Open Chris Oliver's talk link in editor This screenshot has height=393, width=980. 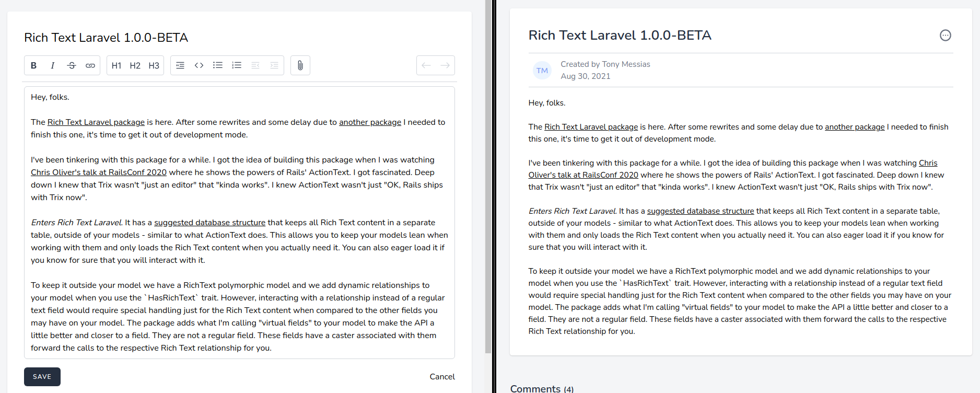coord(99,172)
